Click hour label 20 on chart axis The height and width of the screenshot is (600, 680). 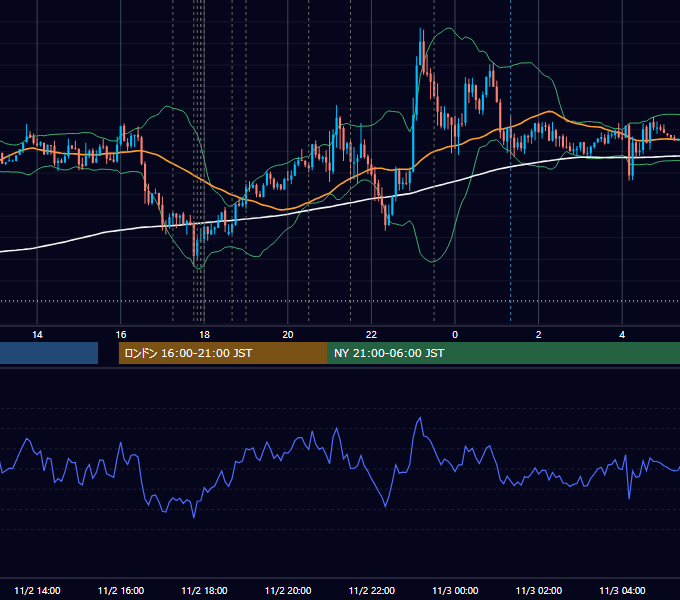288,335
